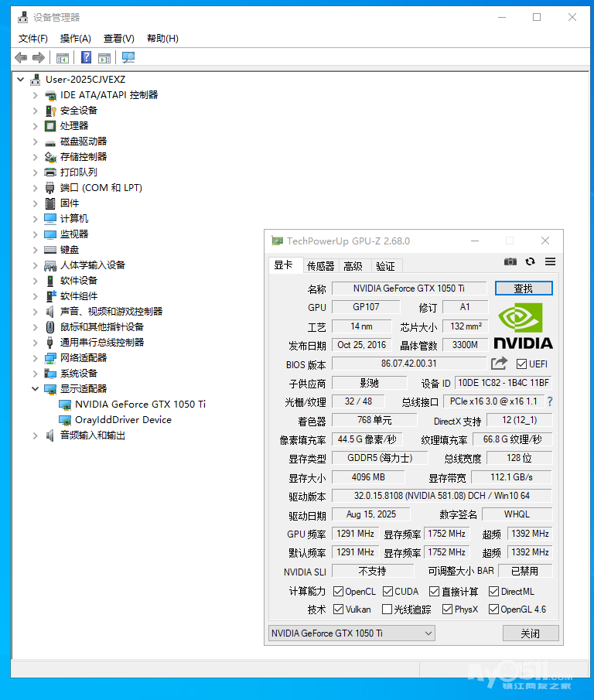This screenshot has width=594, height=700.
Task: Click the 关闭 button in GPU-Z
Action: pos(530,633)
